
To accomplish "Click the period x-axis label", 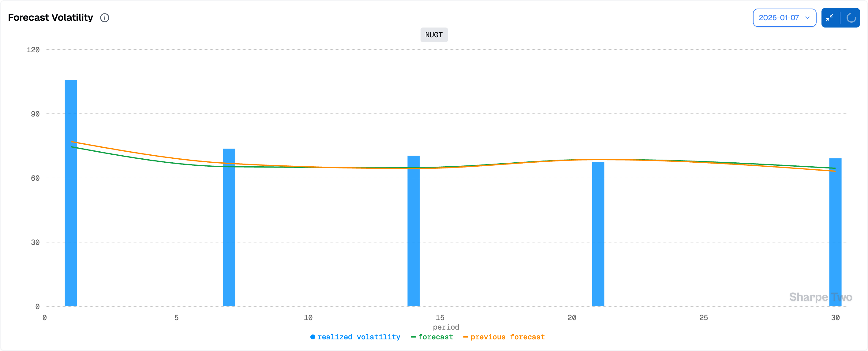I will click(x=446, y=327).
